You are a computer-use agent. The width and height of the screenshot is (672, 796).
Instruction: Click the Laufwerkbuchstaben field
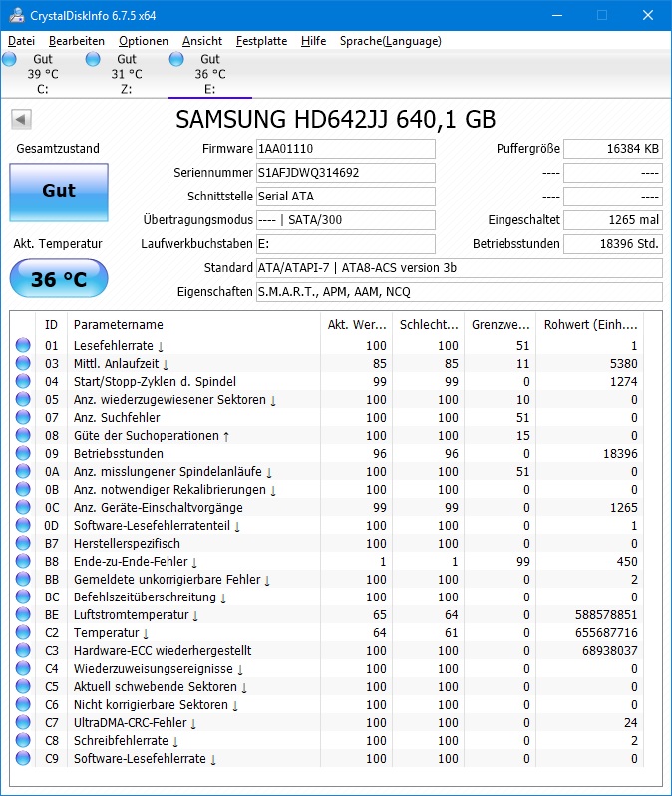coord(346,243)
